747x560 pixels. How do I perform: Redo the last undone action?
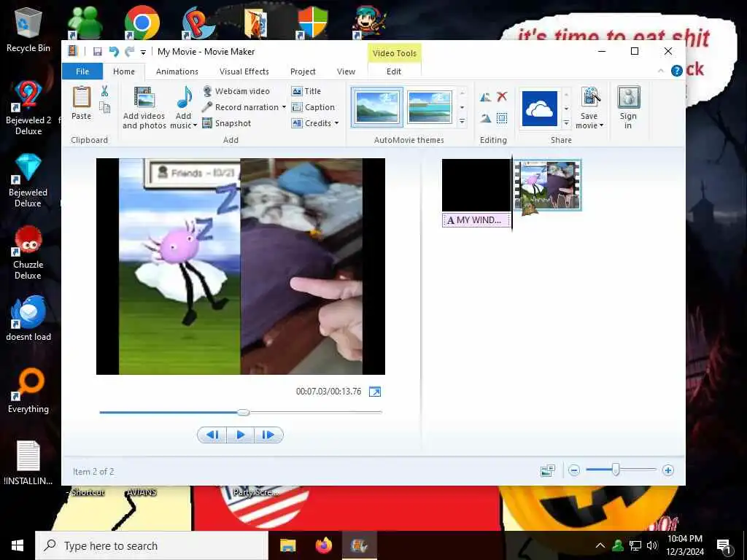point(129,52)
